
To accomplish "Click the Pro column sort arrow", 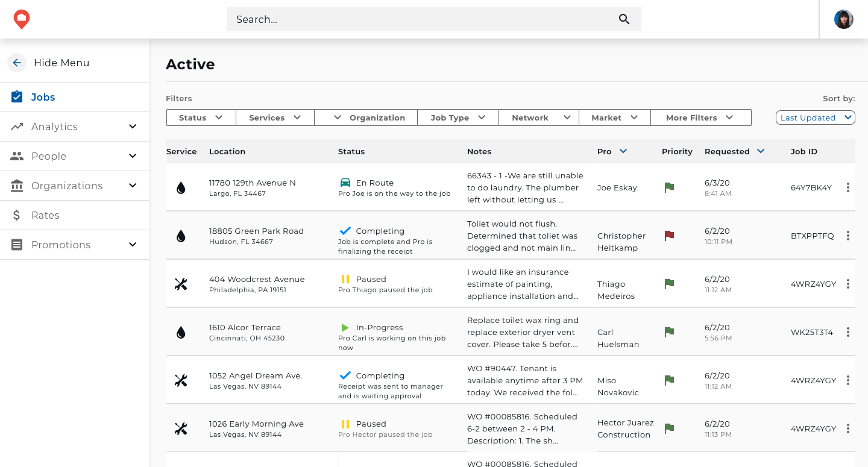I will point(623,151).
